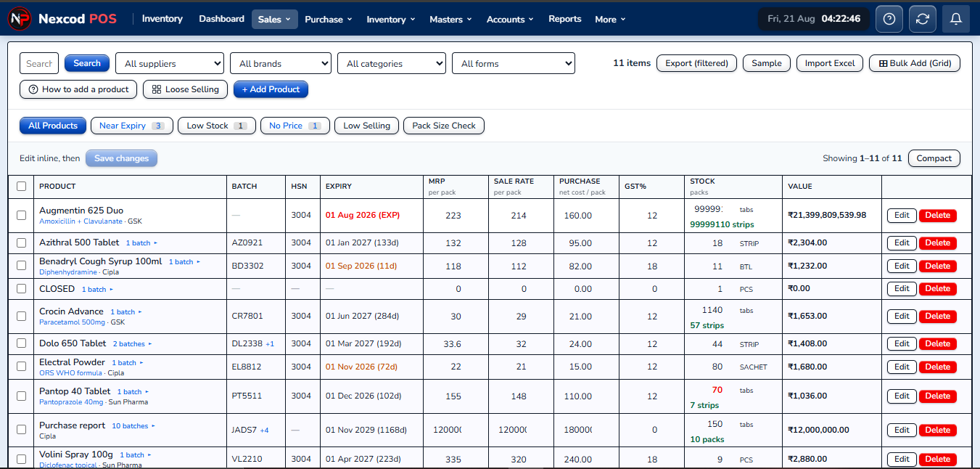980x469 pixels.
Task: Expand the Masters menu
Action: click(450, 19)
